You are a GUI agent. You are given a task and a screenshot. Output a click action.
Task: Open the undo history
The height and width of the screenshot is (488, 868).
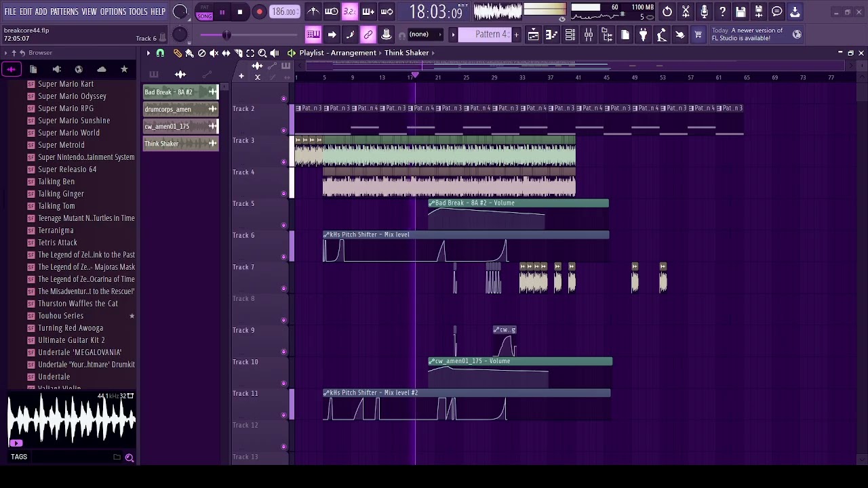pos(667,12)
